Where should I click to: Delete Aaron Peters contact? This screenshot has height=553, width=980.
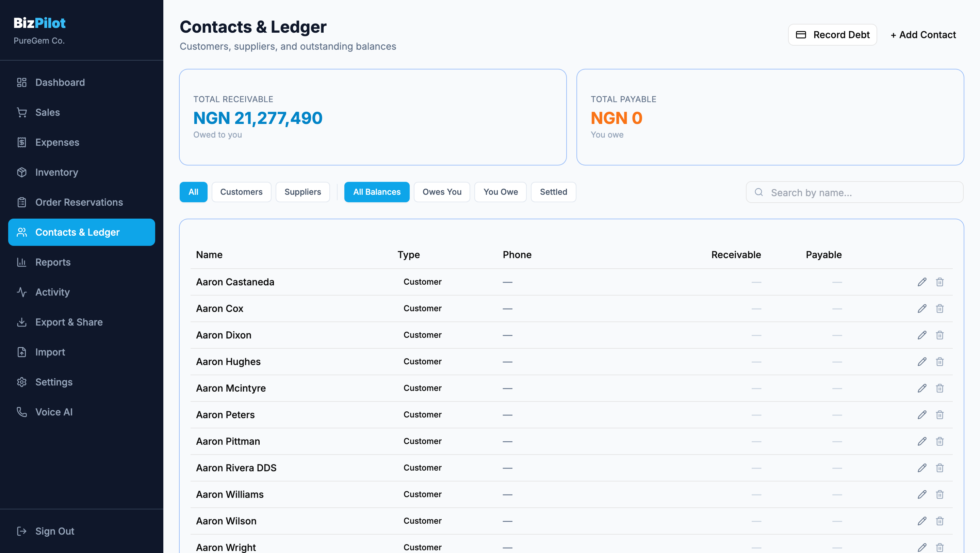click(x=940, y=415)
